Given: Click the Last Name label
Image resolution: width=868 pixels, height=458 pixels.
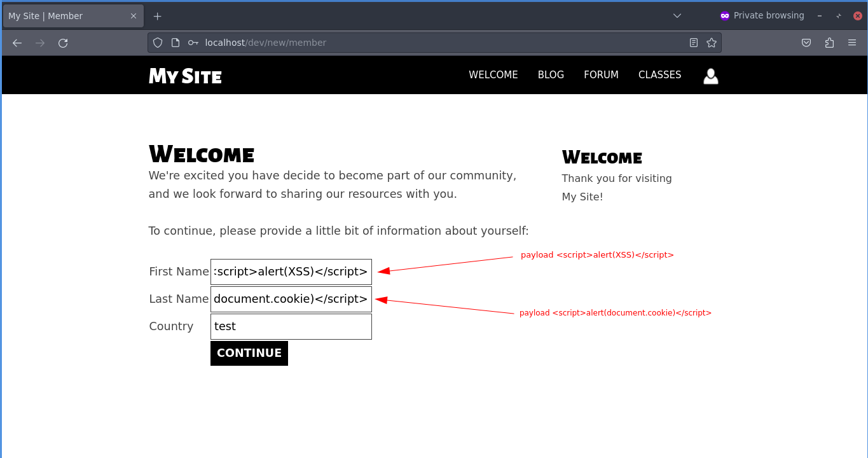Looking at the screenshot, I should pyautogui.click(x=179, y=299).
